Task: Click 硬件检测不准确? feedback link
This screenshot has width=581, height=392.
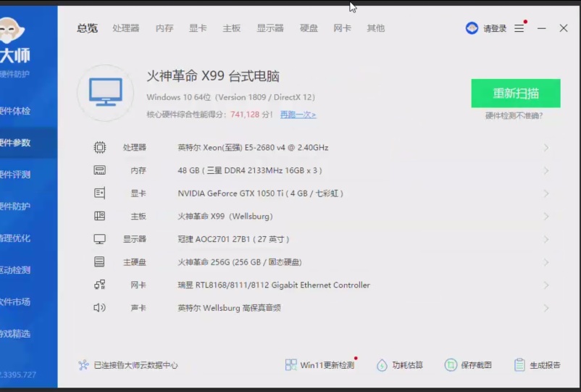Action: click(514, 116)
